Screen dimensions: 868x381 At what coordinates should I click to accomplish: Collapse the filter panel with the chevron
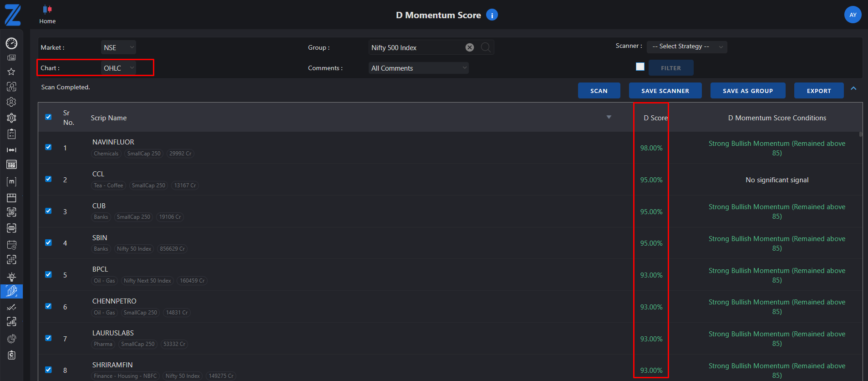853,88
